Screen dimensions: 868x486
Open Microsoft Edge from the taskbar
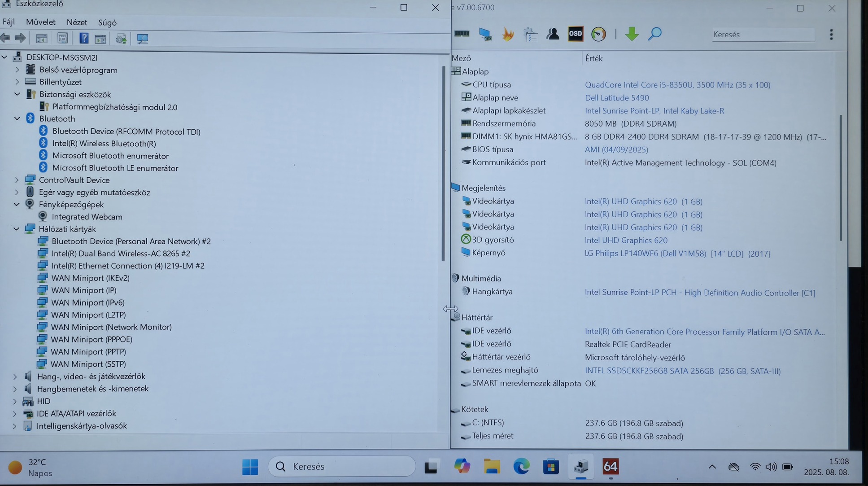click(x=521, y=467)
